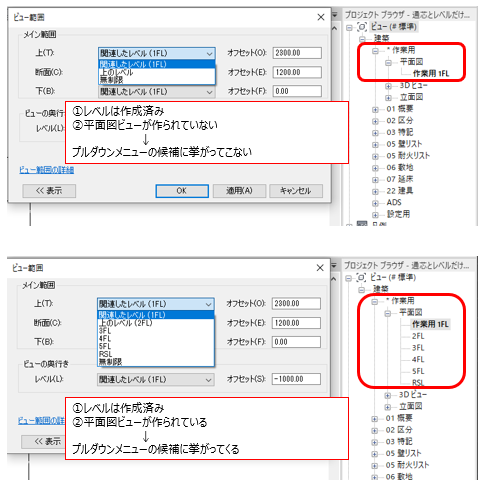Click the ビュー icon in upper project browser

tap(362, 27)
